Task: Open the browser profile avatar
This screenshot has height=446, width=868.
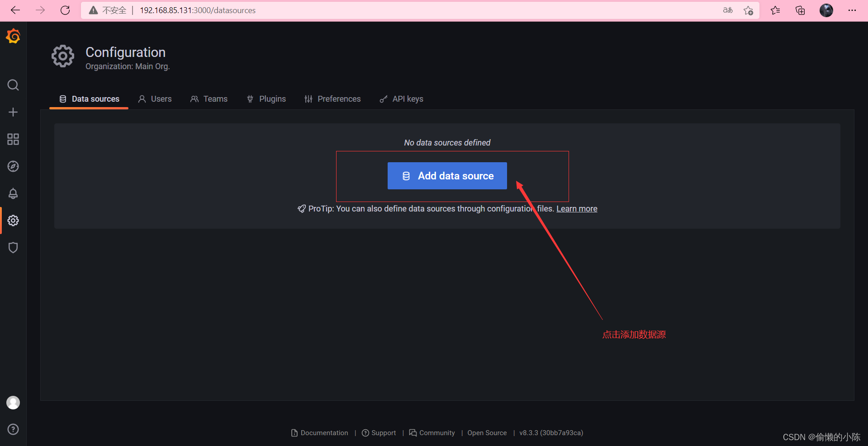Action: click(826, 10)
